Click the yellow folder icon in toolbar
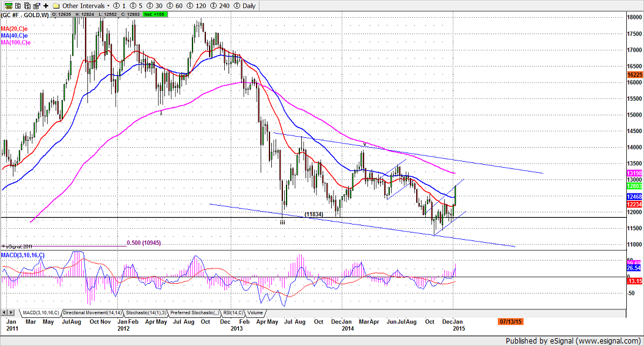Viewport: 644px width, 346px height. [x=56, y=5]
